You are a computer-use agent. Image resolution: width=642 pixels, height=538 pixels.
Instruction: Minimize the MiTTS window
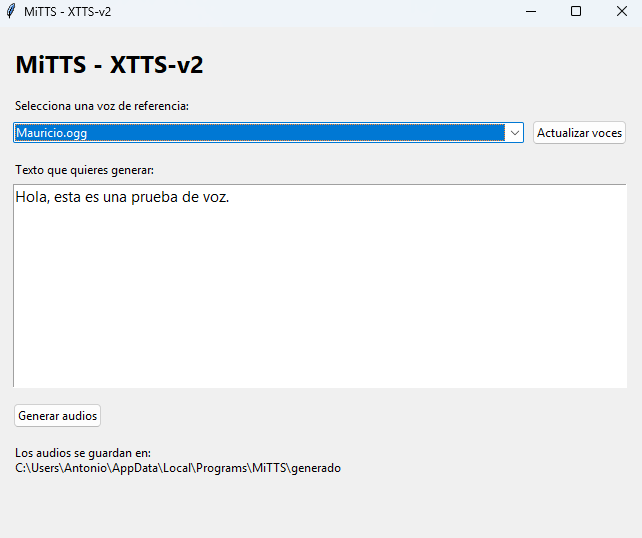click(x=531, y=11)
